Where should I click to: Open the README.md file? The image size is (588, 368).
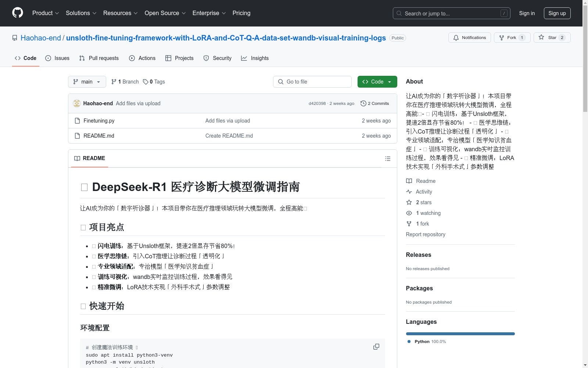point(99,136)
